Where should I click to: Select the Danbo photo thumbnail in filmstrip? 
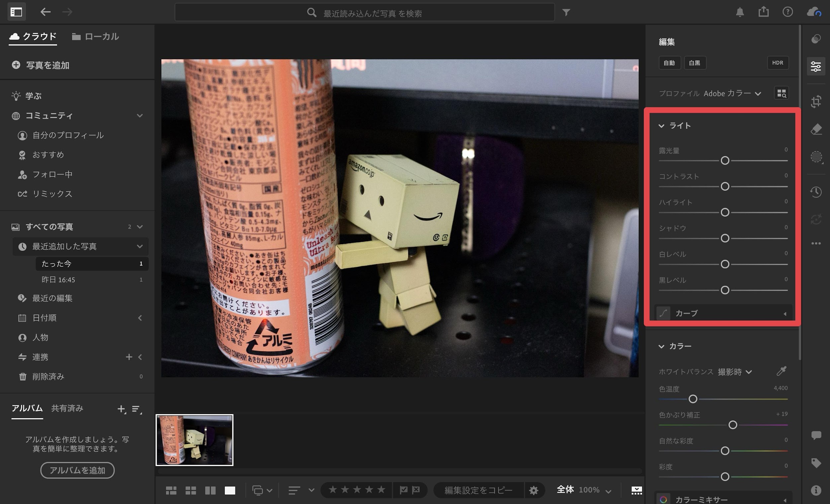[x=194, y=440]
